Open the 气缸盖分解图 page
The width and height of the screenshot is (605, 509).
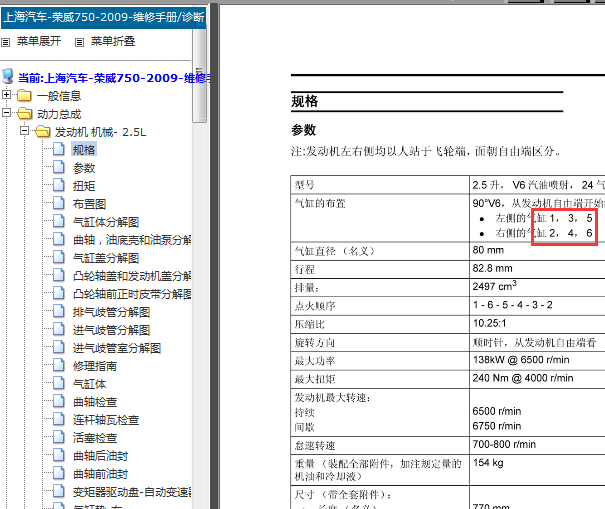[106, 258]
